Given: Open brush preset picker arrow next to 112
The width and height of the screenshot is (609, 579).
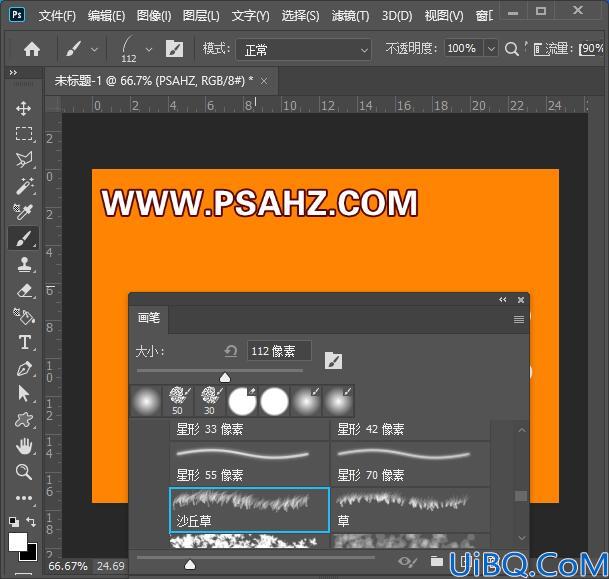Looking at the screenshot, I should pyautogui.click(x=149, y=50).
